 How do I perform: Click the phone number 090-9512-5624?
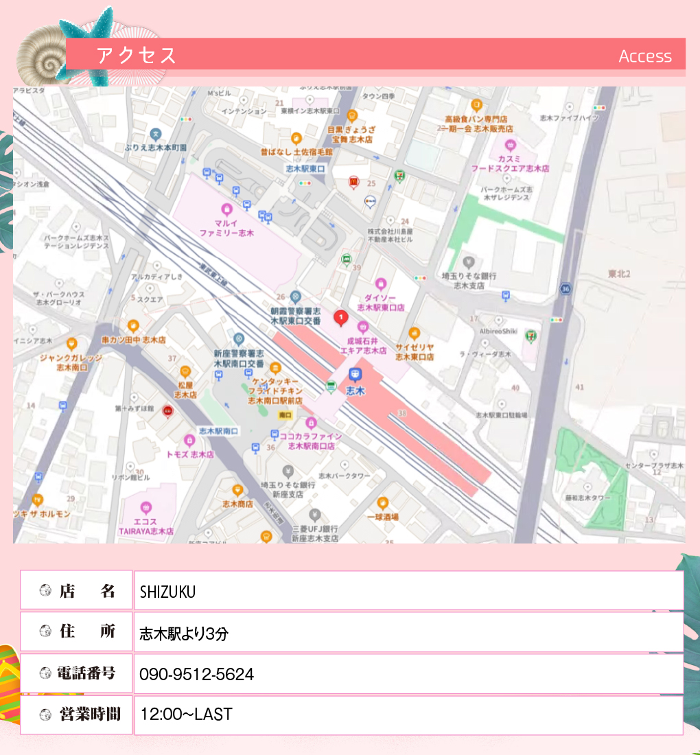pos(196,675)
